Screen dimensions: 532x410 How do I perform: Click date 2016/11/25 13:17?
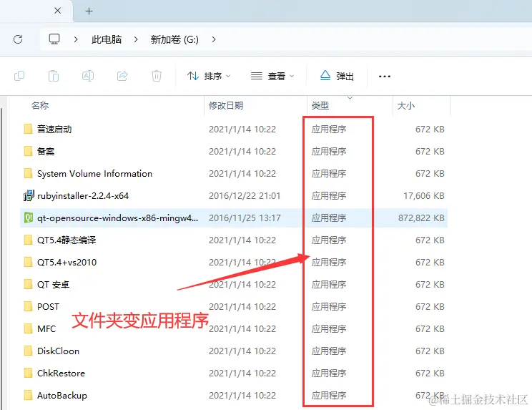245,218
